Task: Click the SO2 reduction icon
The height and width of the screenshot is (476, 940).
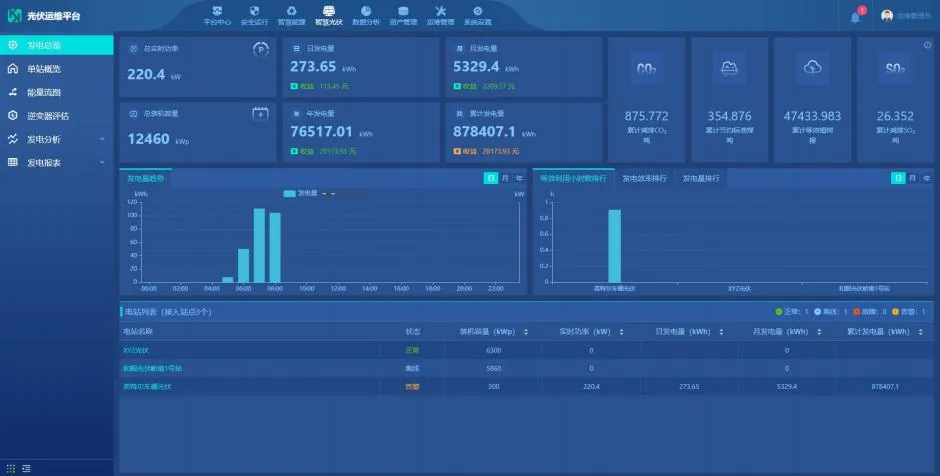Action: (895, 68)
